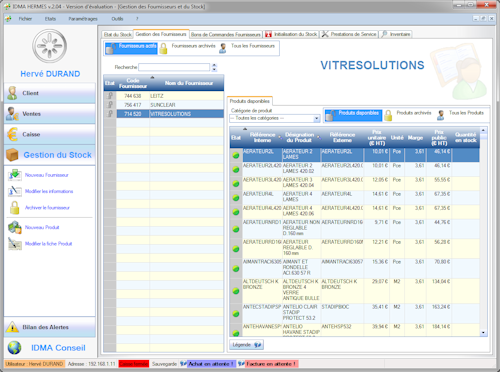Select Tous les Produits filter
Viewport: 500px width, 372px height.
pos(460,115)
